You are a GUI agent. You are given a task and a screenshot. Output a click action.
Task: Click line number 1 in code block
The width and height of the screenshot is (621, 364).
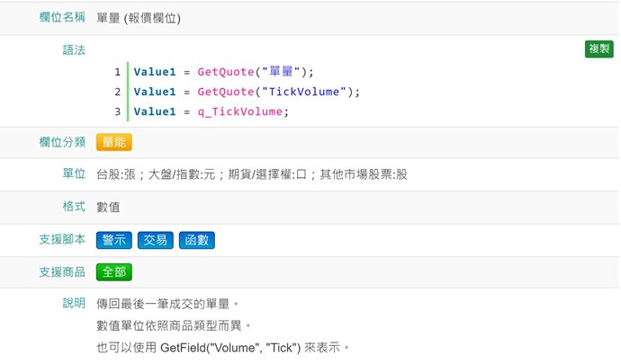[x=117, y=72]
